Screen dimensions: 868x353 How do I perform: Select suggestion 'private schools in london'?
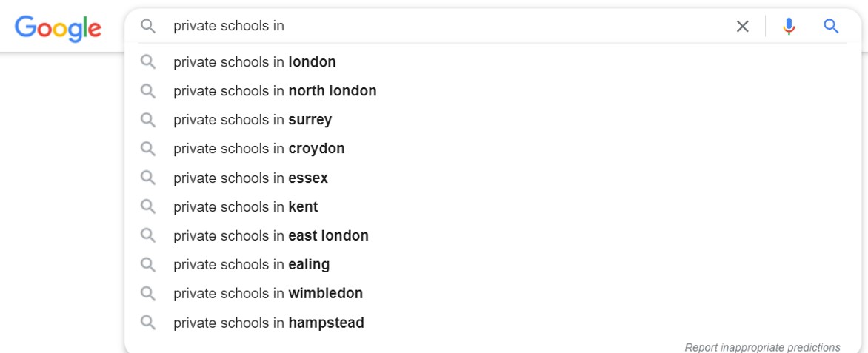coord(493,62)
